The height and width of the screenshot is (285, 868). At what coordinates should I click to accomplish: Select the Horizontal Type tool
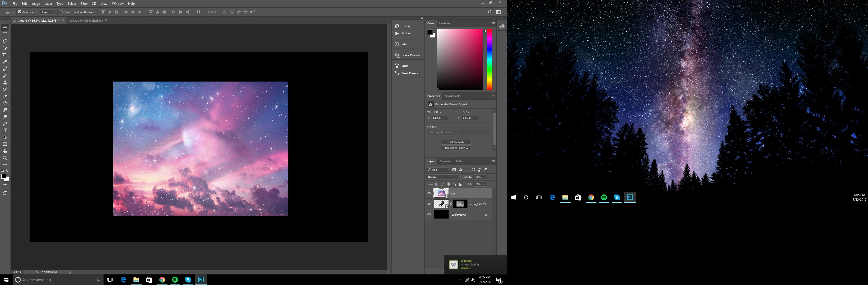[5, 131]
